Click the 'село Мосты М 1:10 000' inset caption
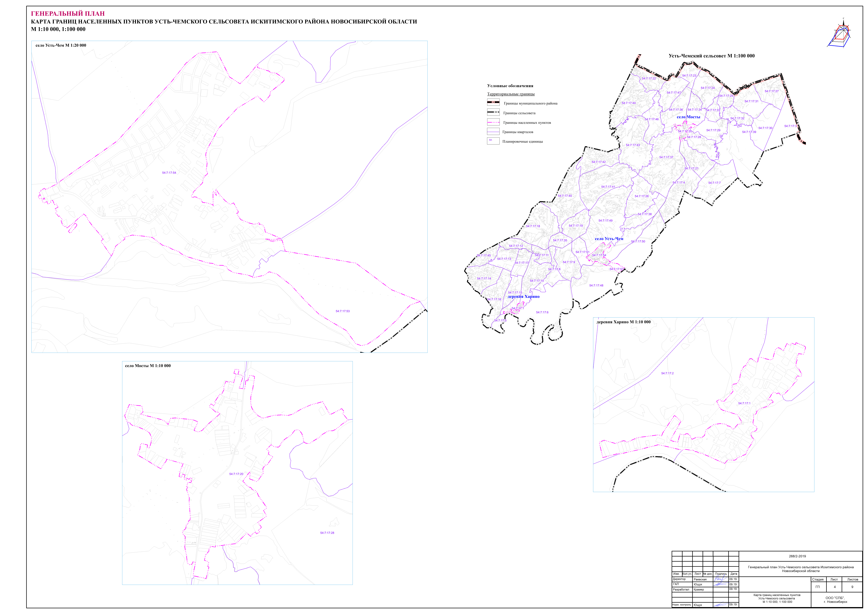The image size is (868, 613). tap(148, 366)
